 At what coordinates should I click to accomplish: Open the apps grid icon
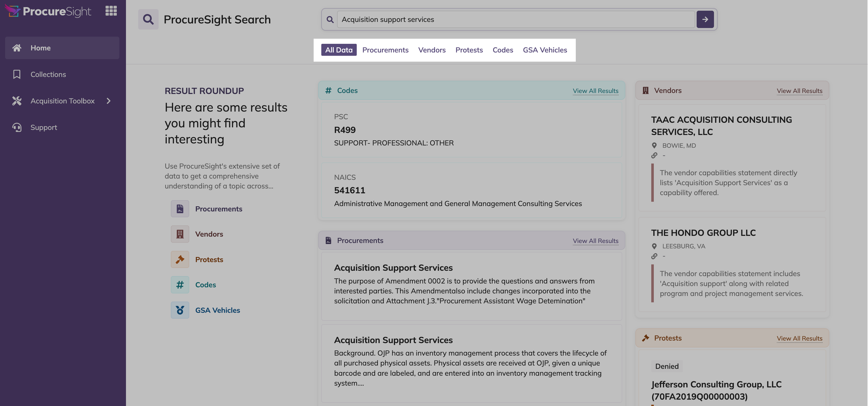tap(111, 11)
